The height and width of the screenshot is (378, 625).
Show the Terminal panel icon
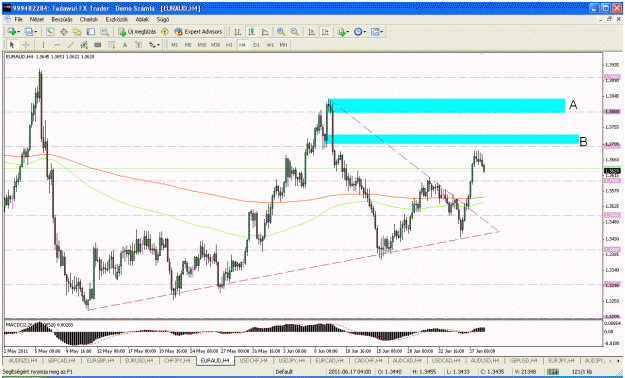(x=91, y=32)
